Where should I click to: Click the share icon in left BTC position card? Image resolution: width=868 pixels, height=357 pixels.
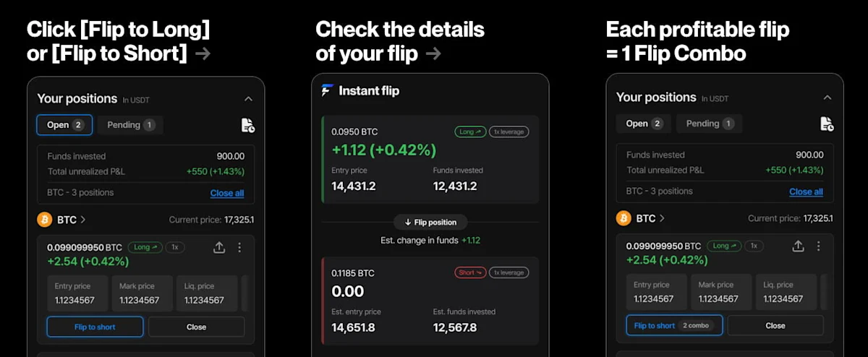[x=219, y=247]
